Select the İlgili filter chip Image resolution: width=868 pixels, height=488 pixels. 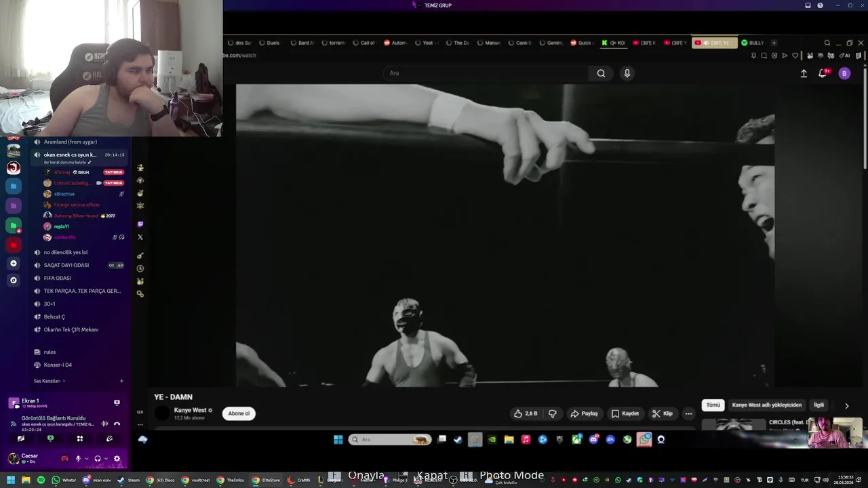click(818, 405)
